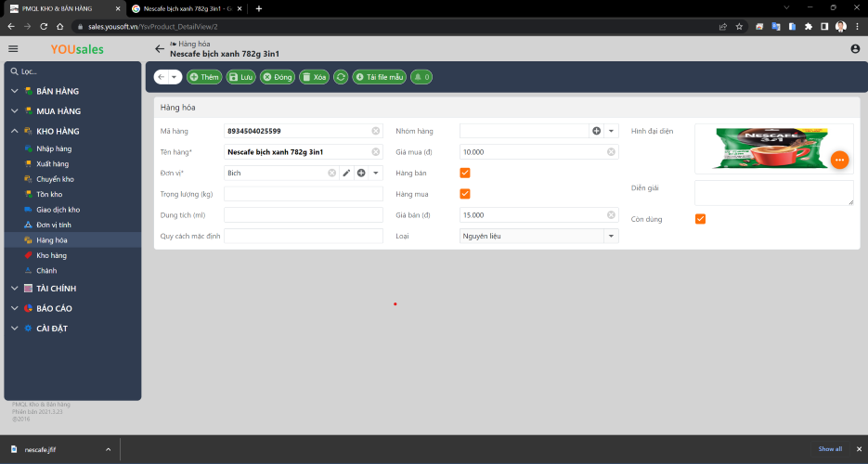The height and width of the screenshot is (464, 868).
Task: Add new Nhóm hàng with plus icon
Action: pos(596,131)
